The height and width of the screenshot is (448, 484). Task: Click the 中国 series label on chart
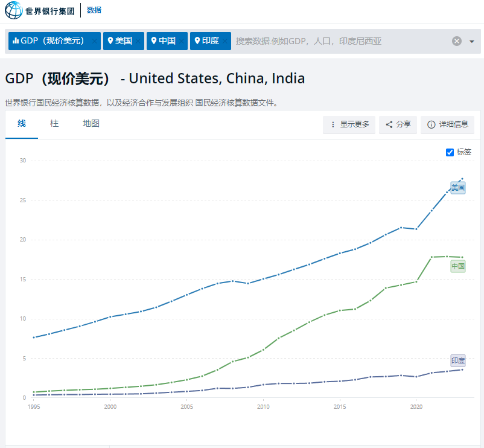coord(458,266)
